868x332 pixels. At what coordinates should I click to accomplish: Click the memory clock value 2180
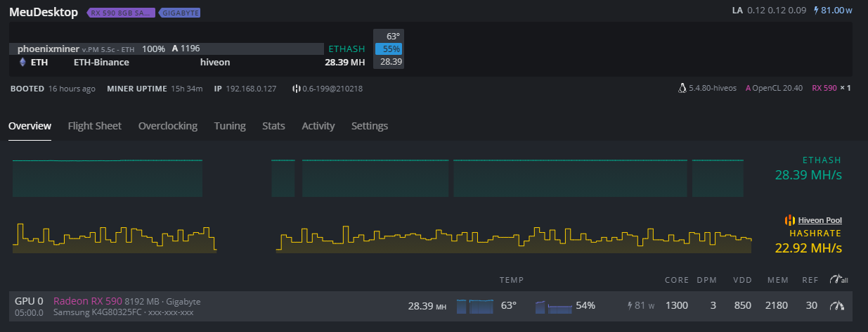pyautogui.click(x=776, y=306)
